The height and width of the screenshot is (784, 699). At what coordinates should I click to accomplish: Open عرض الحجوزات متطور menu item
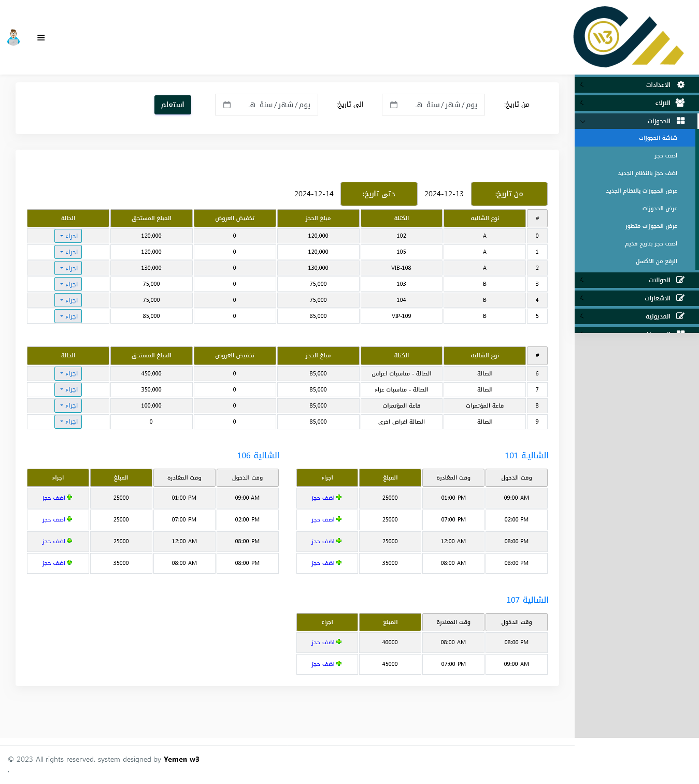coord(651,226)
